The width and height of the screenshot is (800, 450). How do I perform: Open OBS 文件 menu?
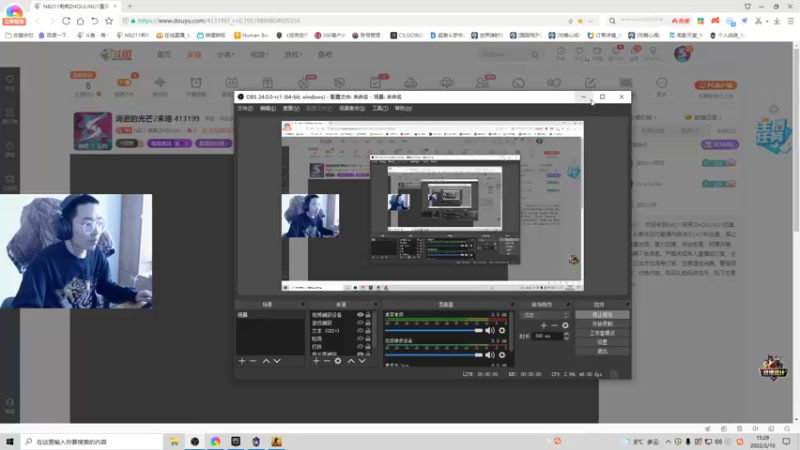coord(245,108)
